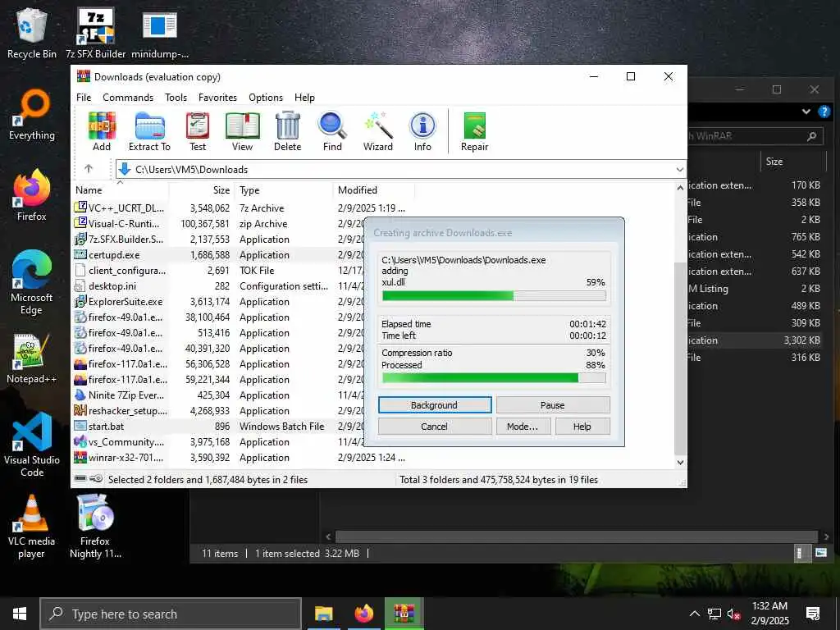Click the Explorer search WinRAR field
Screen dimensions: 840x630
(756, 136)
